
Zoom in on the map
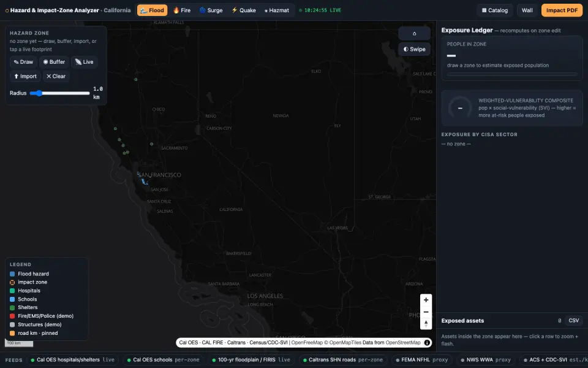tap(426, 300)
